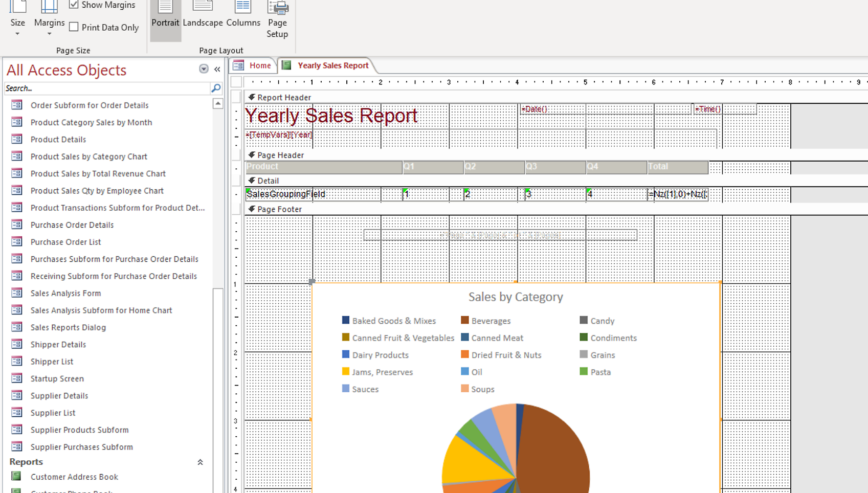
Task: Switch to the Home tab
Action: pos(260,65)
